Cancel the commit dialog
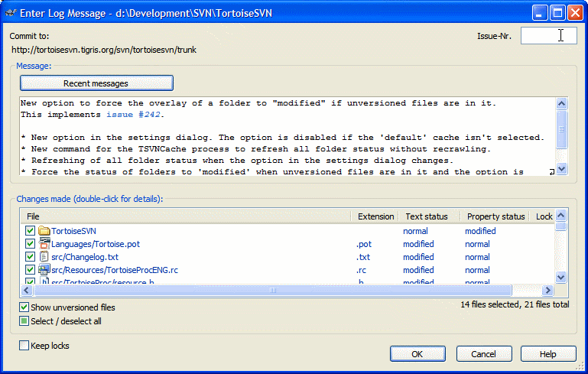This screenshot has height=374, width=588. (482, 354)
